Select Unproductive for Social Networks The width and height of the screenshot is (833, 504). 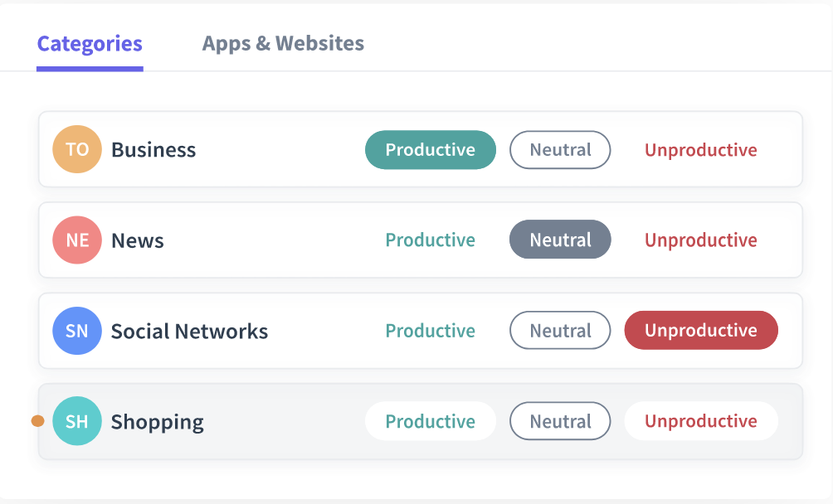(701, 331)
